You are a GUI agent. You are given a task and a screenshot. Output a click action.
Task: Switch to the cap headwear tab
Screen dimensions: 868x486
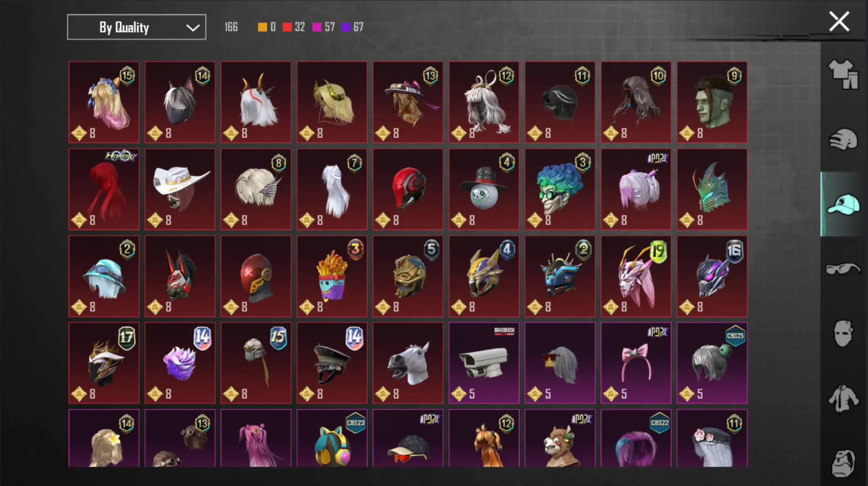[x=843, y=204]
